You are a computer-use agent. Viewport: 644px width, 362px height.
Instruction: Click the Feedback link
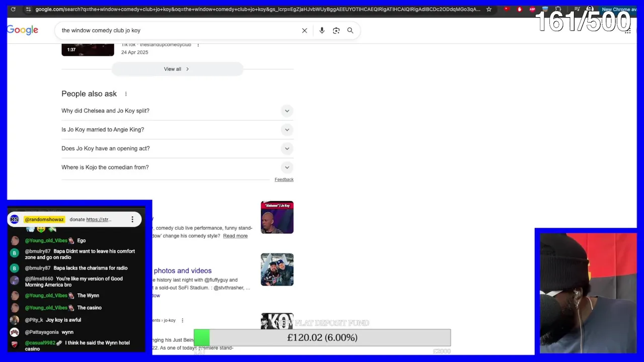click(284, 179)
